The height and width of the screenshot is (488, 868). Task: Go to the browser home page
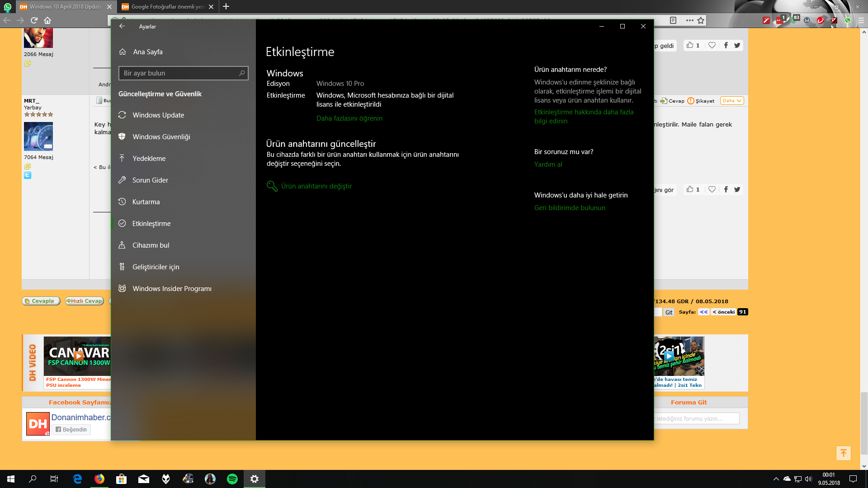[x=47, y=20]
